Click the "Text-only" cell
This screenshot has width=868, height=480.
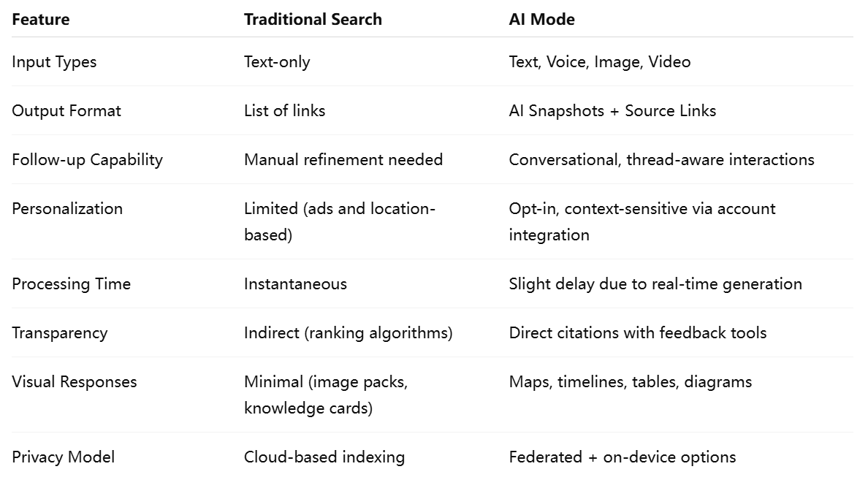(x=277, y=62)
